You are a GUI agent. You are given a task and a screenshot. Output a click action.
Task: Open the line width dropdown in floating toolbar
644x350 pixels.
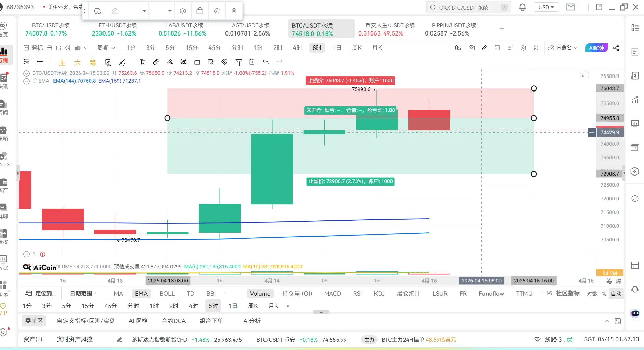(161, 11)
